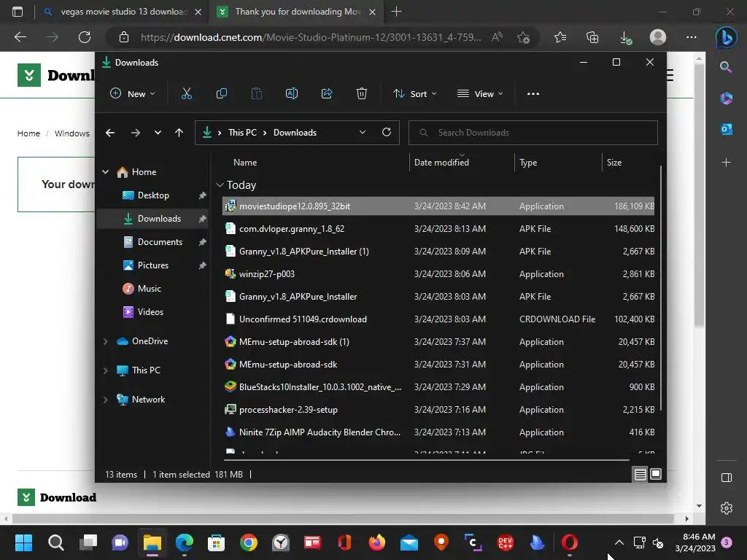The image size is (747, 560).
Task: Go up one folder level in Explorer
Action: click(179, 133)
